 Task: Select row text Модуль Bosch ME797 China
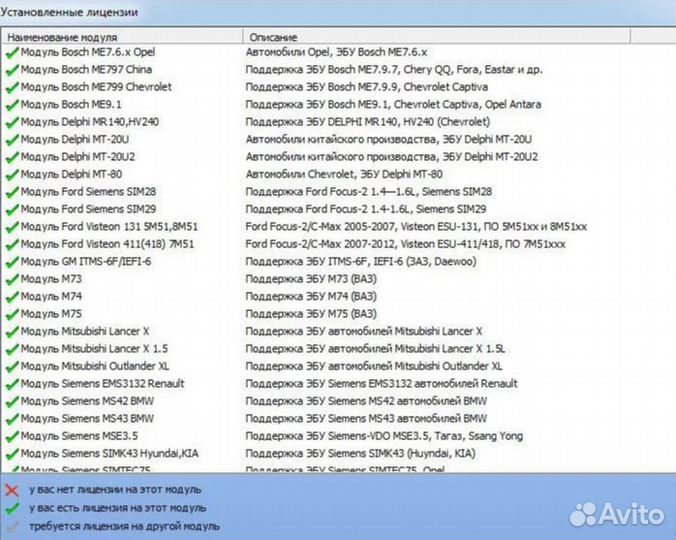tap(86, 69)
